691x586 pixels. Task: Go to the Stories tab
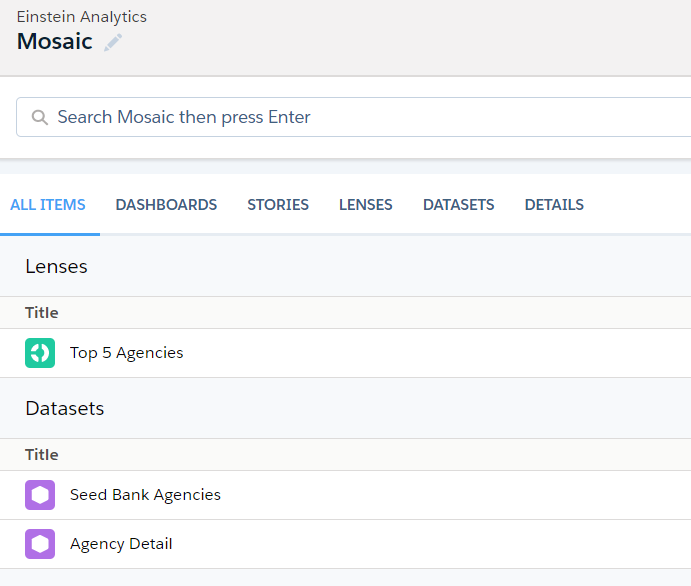point(278,205)
